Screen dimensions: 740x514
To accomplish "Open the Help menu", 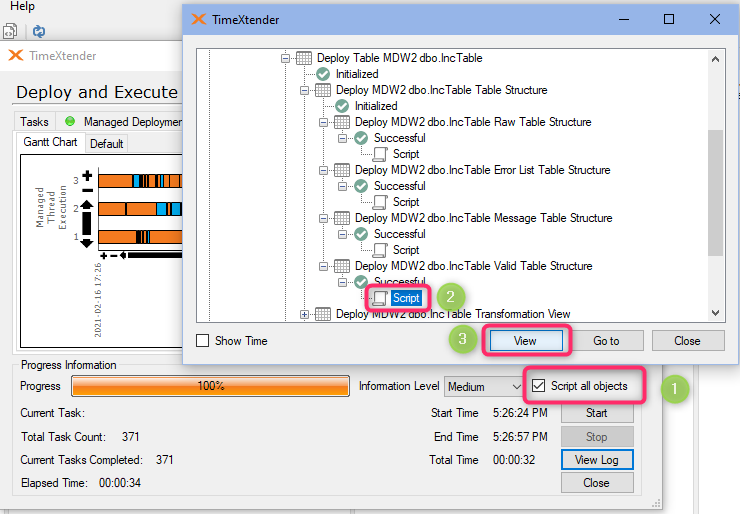I will click(22, 6).
